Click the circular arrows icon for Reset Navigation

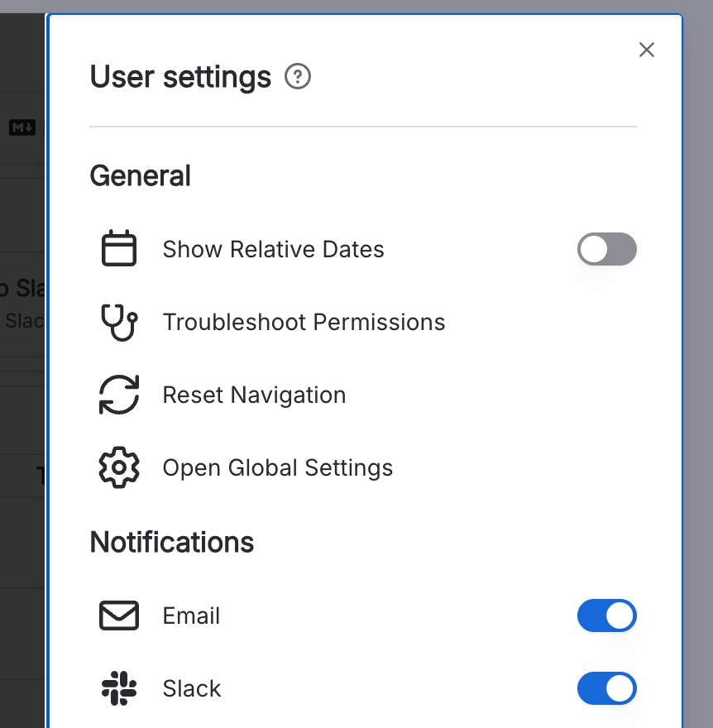click(119, 395)
